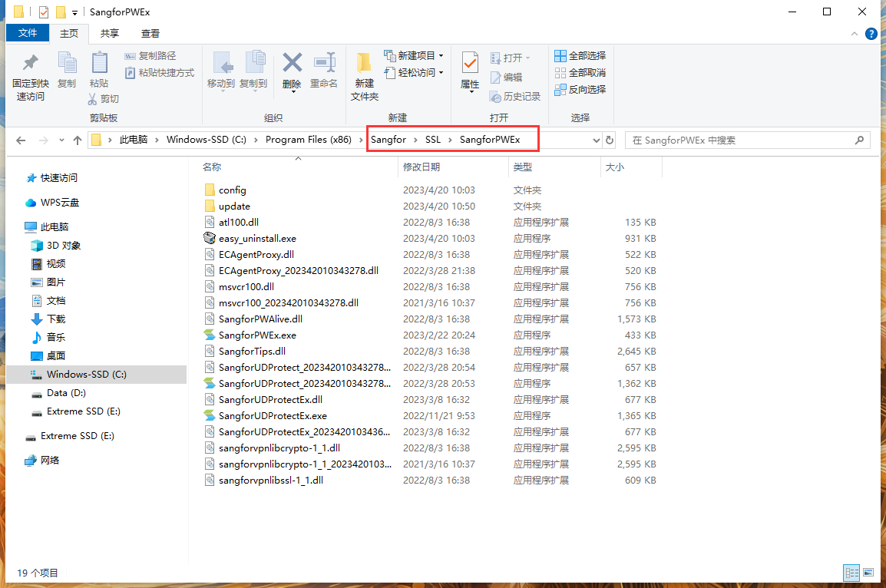Viewport: 886px width, 588px height.
Task: Select the SangforPWEx.exe icon
Action: 210,335
